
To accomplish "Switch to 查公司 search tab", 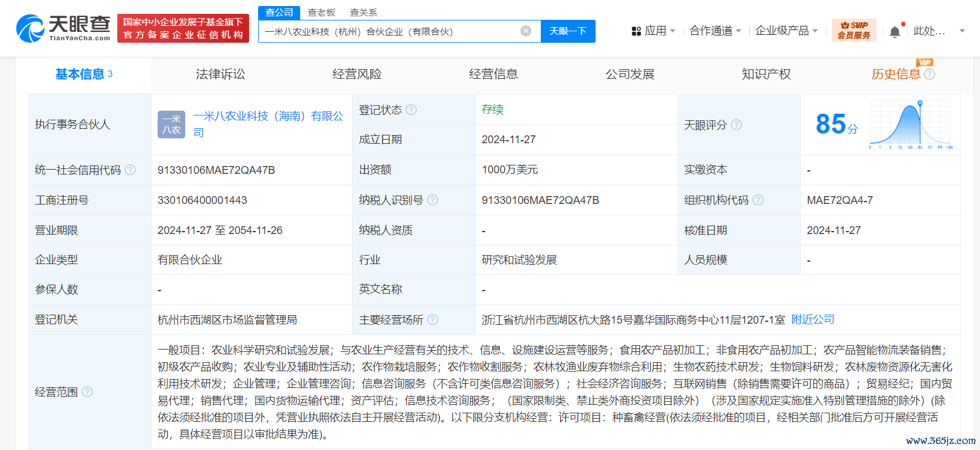I will [279, 12].
